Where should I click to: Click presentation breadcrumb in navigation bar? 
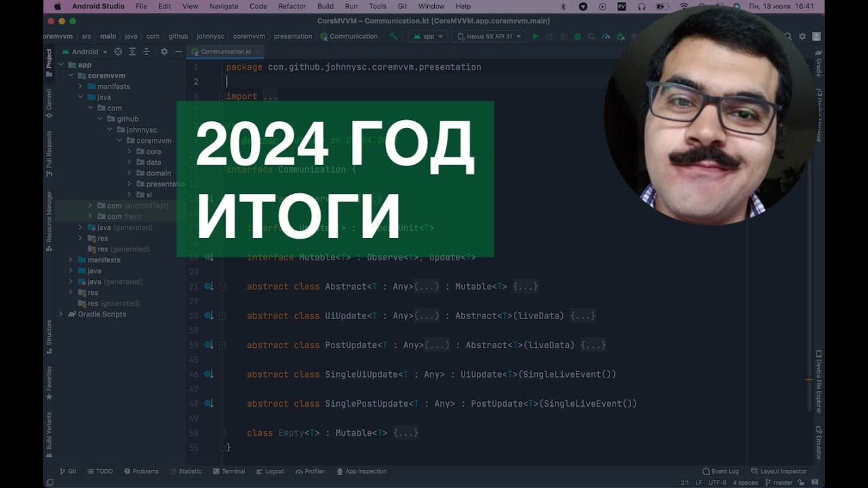pyautogui.click(x=293, y=37)
